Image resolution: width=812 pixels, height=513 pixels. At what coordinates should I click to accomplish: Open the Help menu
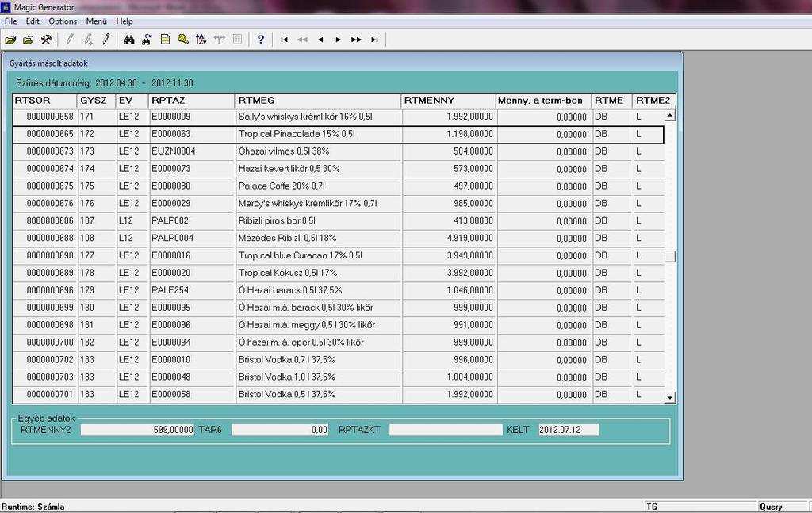point(124,21)
